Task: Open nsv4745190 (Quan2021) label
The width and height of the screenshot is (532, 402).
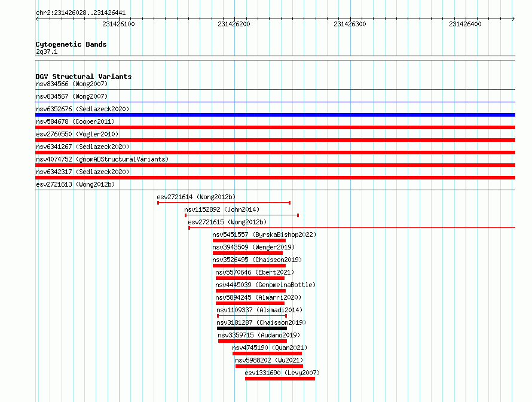Action: [x=270, y=348]
